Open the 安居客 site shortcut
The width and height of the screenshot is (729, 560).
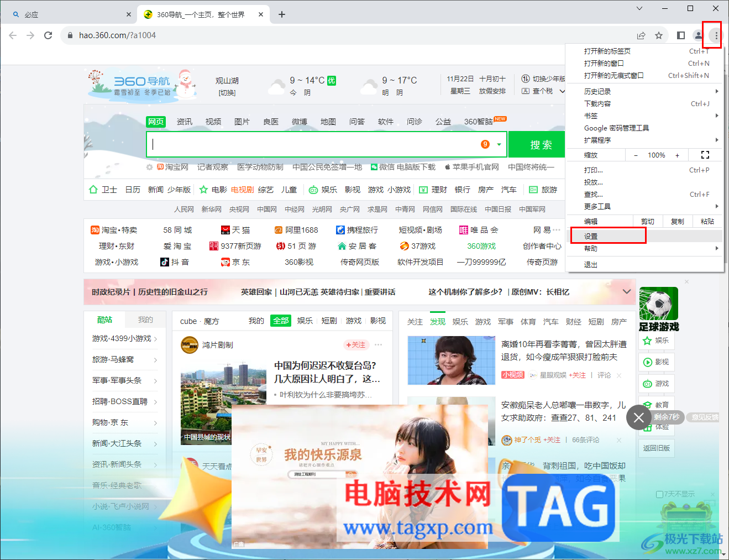pyautogui.click(x=357, y=246)
